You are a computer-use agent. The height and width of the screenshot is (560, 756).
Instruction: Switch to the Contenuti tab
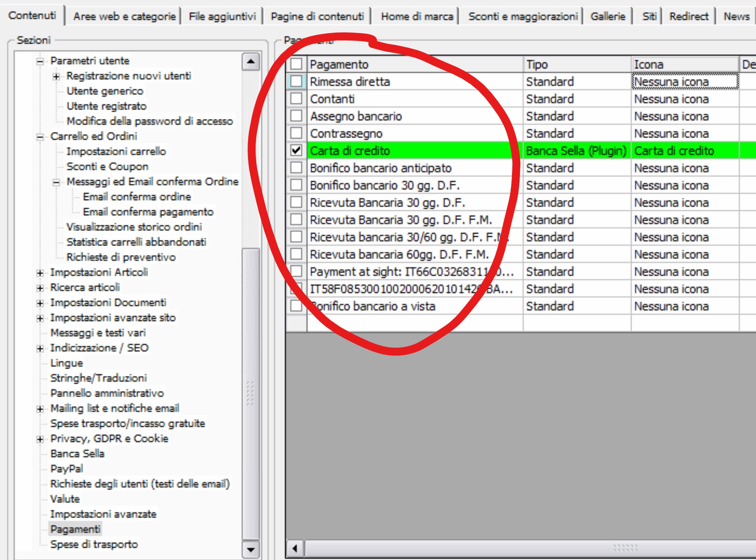coord(32,16)
